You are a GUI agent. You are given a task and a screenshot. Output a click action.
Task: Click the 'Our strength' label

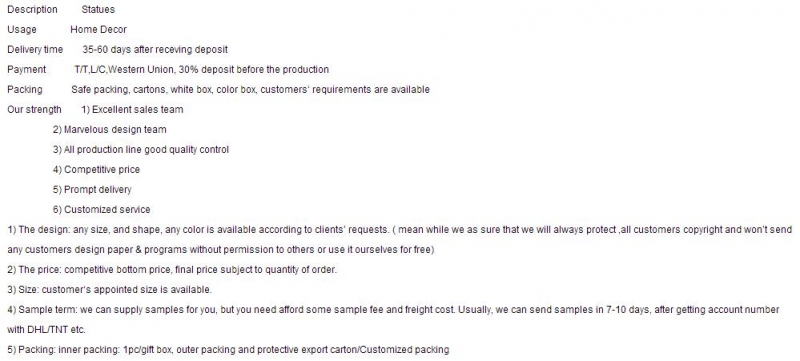(34, 110)
